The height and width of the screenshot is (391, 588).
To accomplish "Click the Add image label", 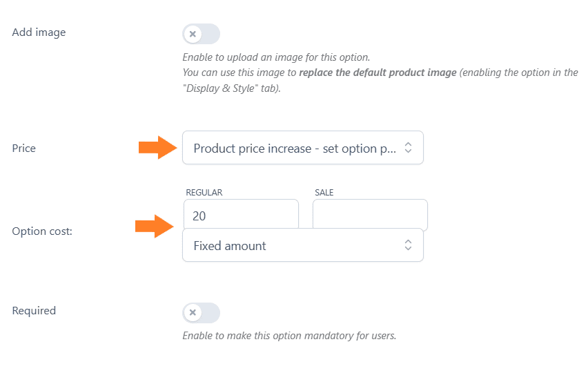I will click(39, 32).
